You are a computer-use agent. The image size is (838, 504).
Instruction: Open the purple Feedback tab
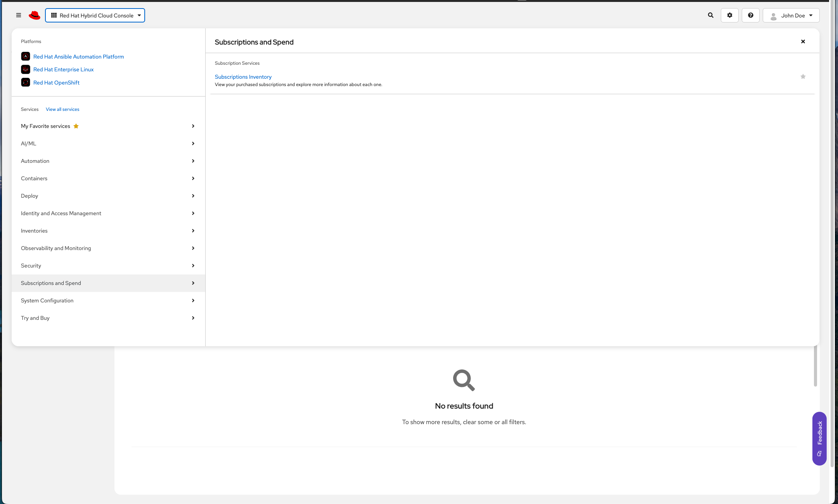tap(819, 438)
